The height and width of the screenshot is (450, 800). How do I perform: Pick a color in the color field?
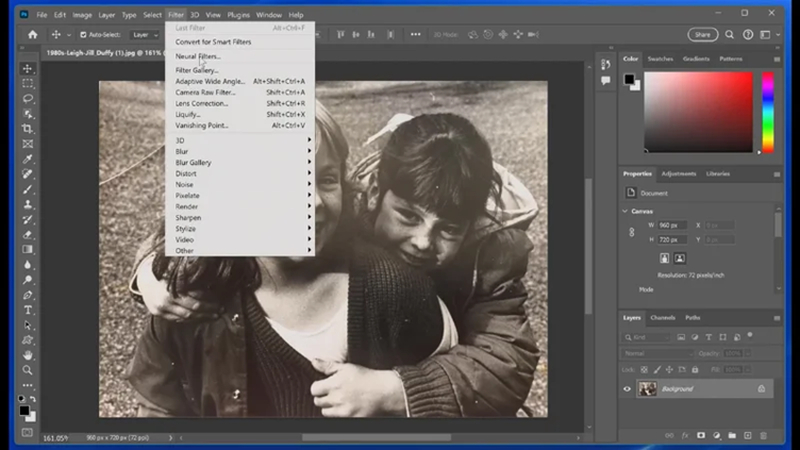(x=698, y=112)
